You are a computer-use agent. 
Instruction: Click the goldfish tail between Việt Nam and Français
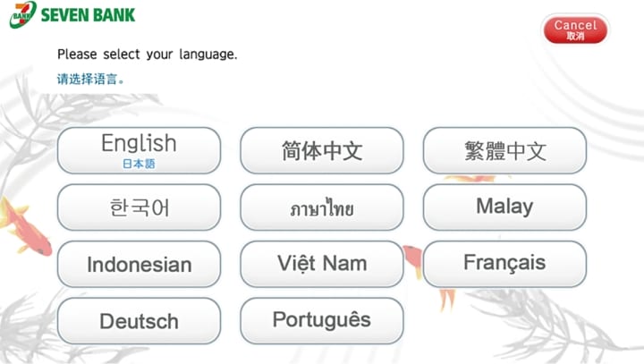[413, 258]
